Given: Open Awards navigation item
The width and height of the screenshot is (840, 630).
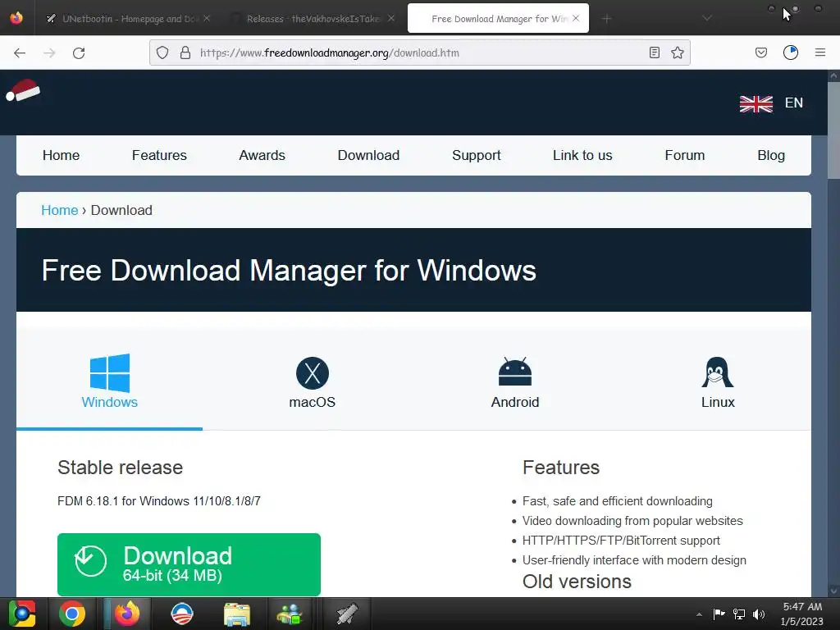Looking at the screenshot, I should coord(262,155).
